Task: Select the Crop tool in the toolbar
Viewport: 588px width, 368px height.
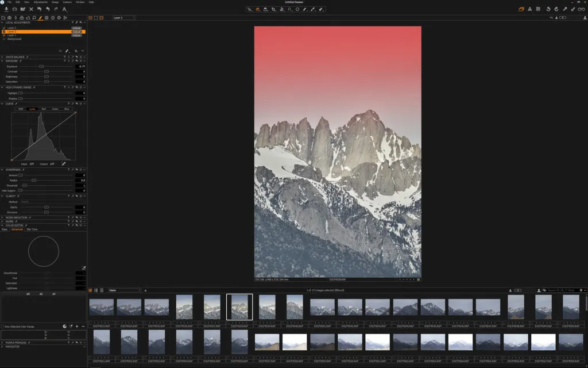Action: (273, 9)
